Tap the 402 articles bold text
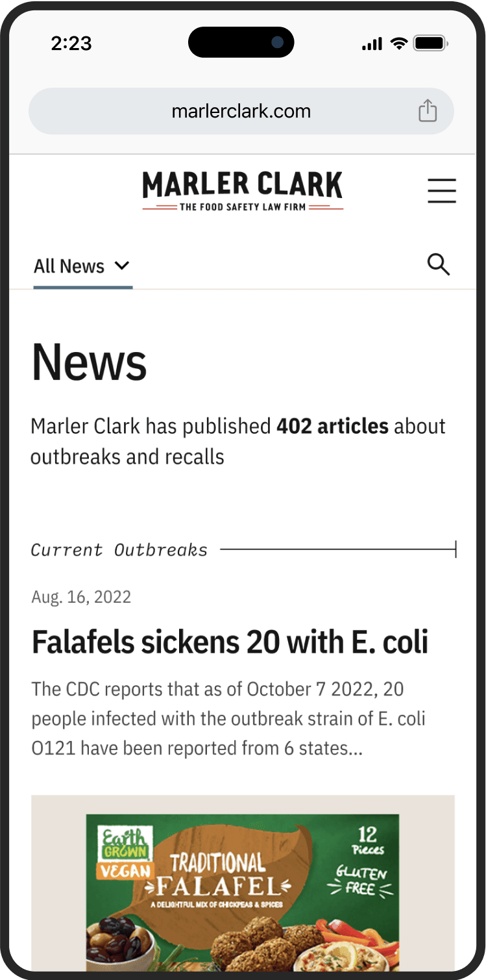Viewport: 486px width, 980px height. tap(332, 426)
